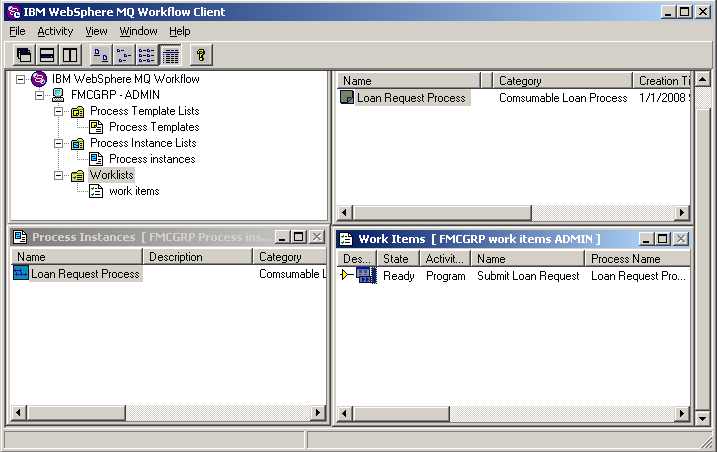The width and height of the screenshot is (717, 452).
Task: Open the File menu
Action: [x=17, y=31]
